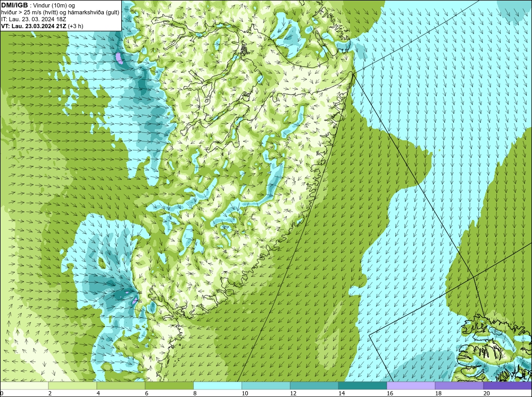Click the dark teal 14–16 m/s legend swatch
Screen dimensions: 532x397
(363, 385)
